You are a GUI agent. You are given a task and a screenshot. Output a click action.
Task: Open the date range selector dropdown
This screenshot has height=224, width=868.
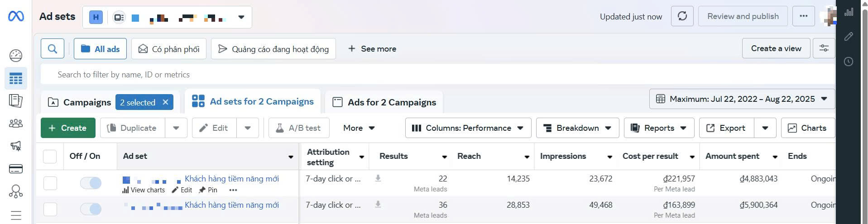tap(742, 99)
